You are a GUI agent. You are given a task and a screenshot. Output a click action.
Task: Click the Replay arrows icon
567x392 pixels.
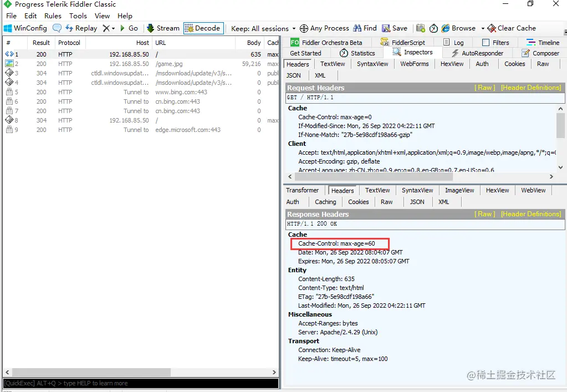pyautogui.click(x=69, y=28)
